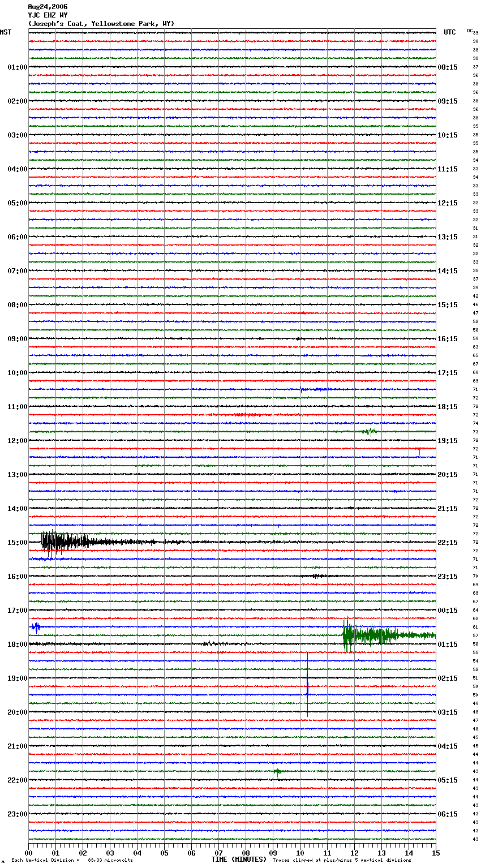Select the 05 minute tick label on bottom axis
The width and height of the screenshot is (481, 868).
point(164,853)
